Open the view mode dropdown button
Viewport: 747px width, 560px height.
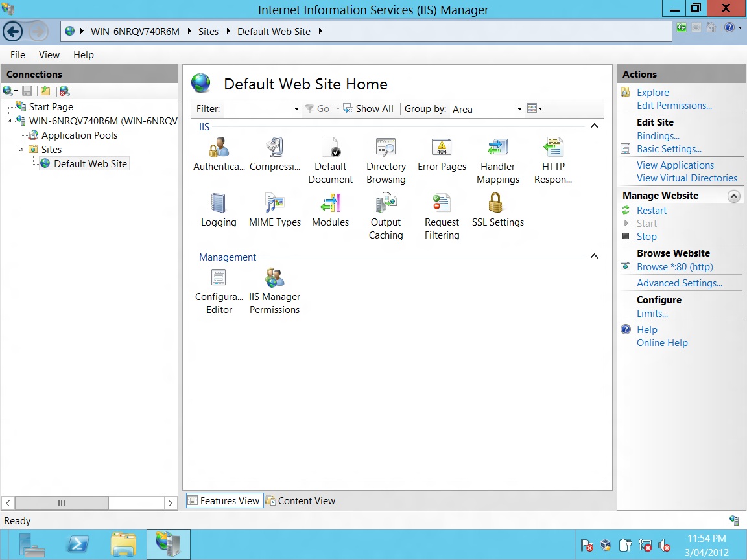click(534, 109)
